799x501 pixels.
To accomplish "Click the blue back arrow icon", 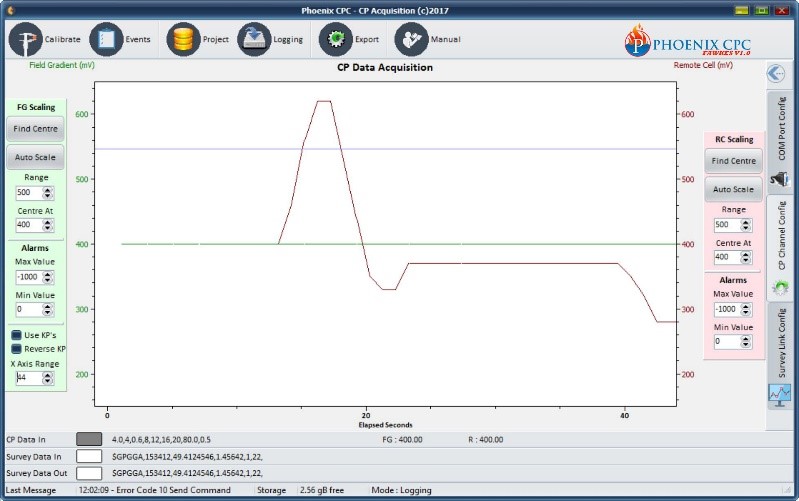I will coord(777,73).
